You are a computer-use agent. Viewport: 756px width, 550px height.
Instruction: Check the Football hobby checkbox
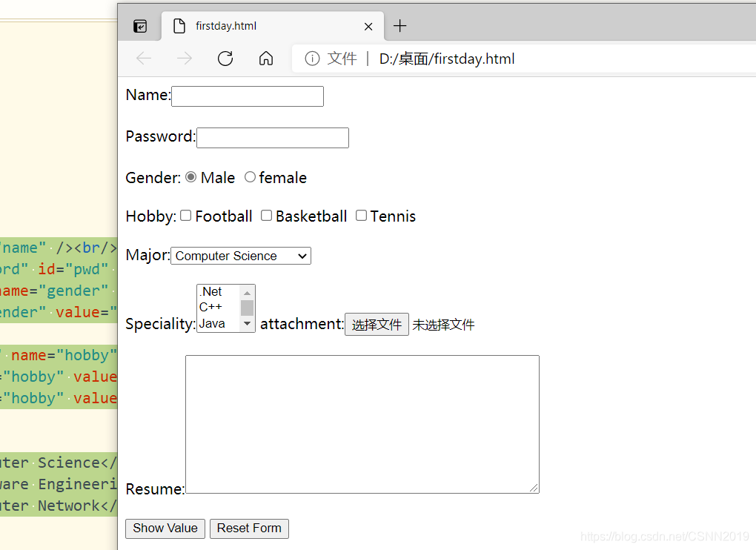point(185,216)
